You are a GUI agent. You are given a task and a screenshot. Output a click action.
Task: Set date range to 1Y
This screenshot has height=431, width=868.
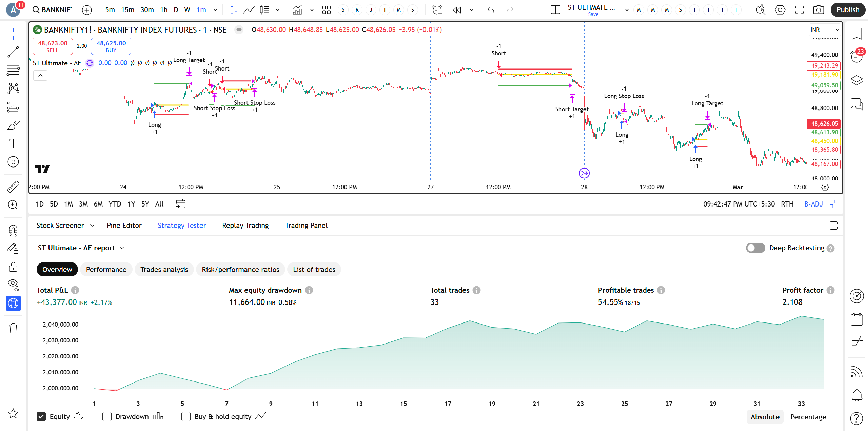131,204
